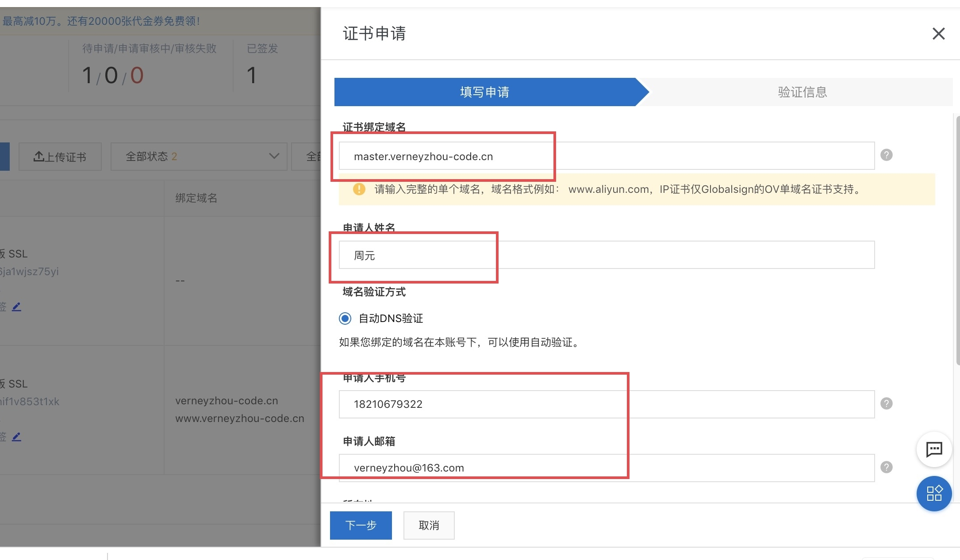Click the 上传证书 button

point(60,157)
